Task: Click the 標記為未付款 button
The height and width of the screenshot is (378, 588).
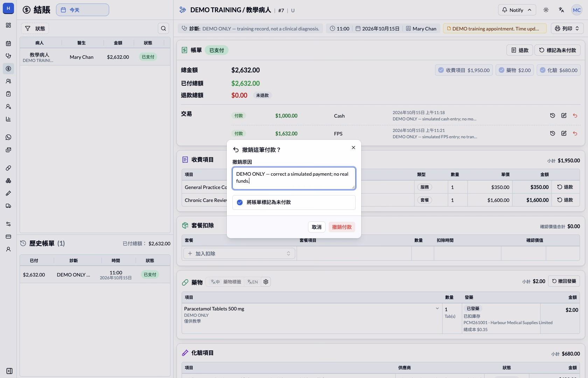Action: (558, 50)
